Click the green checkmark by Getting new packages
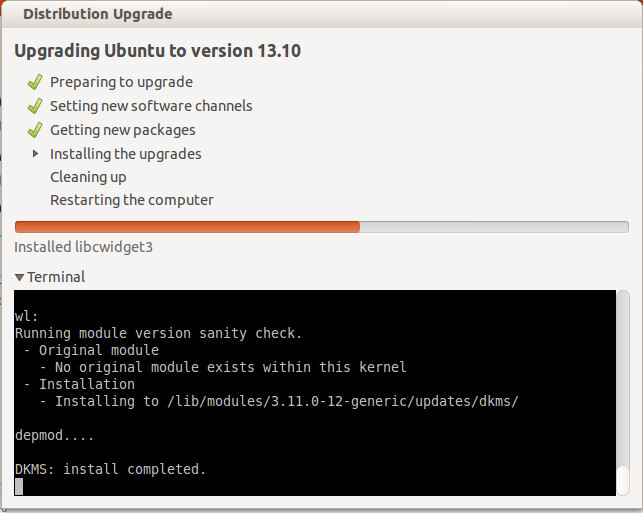The width and height of the screenshot is (643, 513). coord(35,130)
